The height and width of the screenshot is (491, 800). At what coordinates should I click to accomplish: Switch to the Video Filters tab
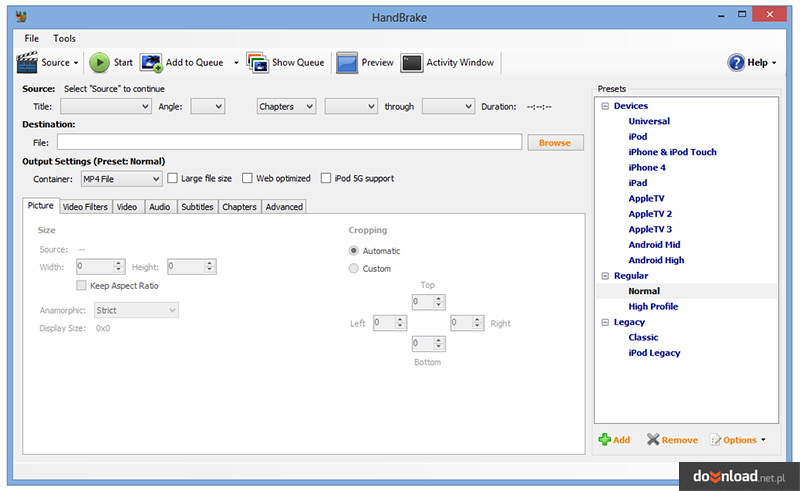pyautogui.click(x=85, y=207)
